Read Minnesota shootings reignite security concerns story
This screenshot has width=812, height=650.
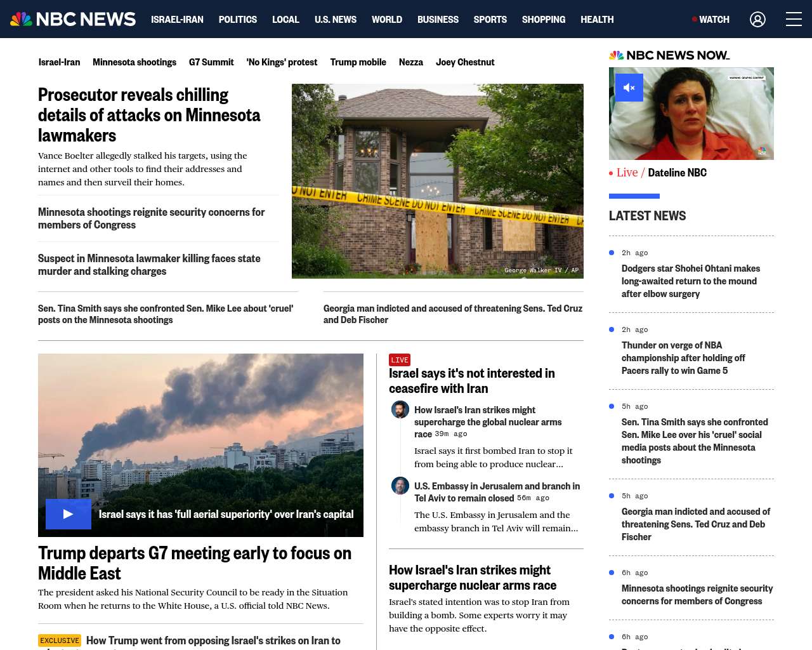151,218
